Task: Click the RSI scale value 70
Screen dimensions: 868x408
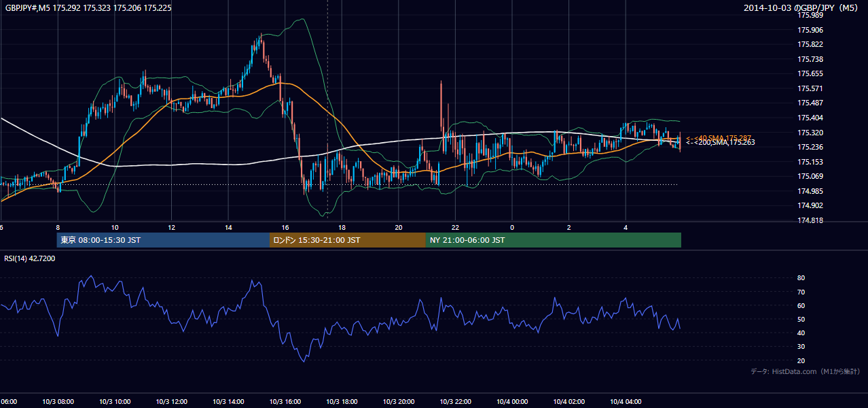Action: [x=801, y=292]
